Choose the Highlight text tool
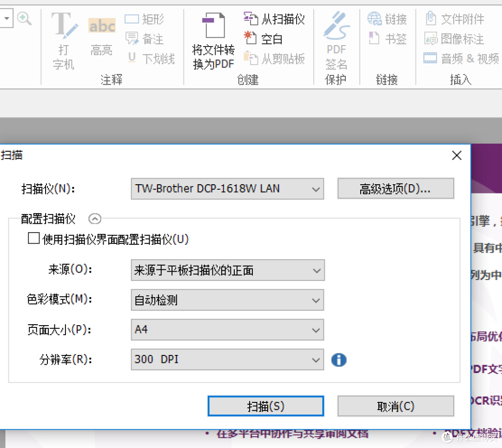This screenshot has height=448, width=502. coord(102,37)
